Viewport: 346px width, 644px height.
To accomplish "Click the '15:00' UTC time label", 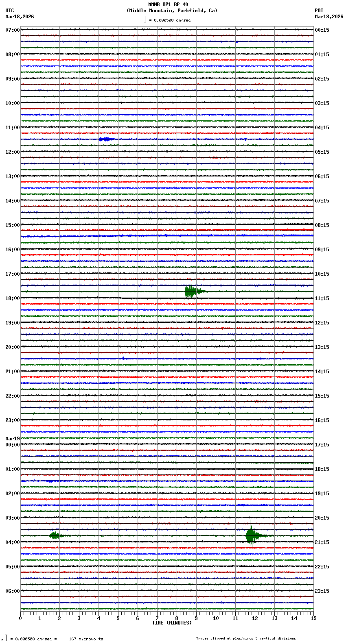I will coord(13,225).
